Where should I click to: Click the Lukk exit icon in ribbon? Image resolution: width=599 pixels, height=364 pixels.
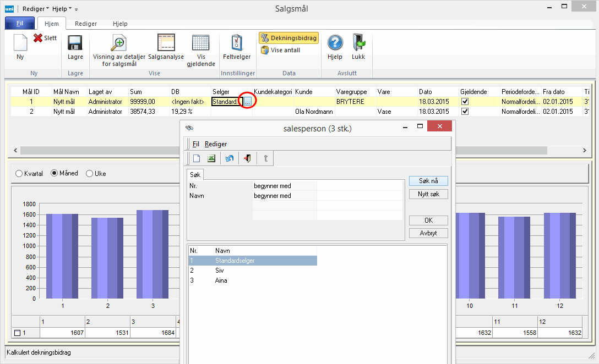click(358, 43)
